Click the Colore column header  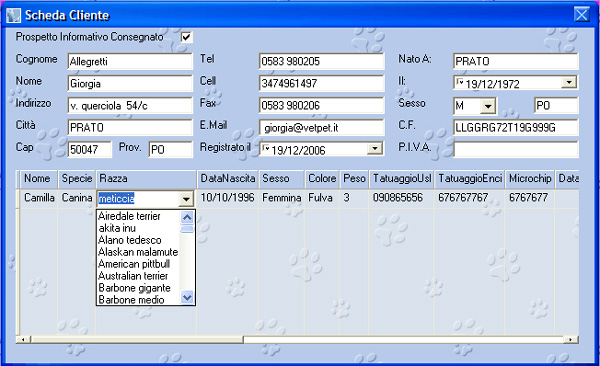click(x=322, y=179)
